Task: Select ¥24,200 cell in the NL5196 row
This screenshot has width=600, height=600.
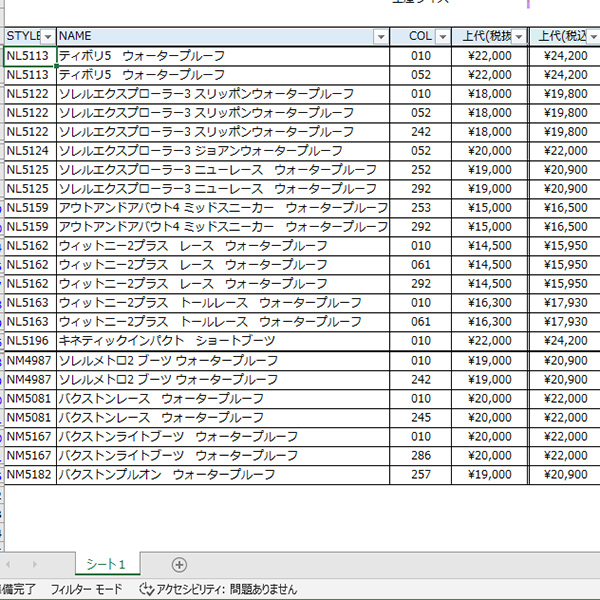Action: (x=565, y=341)
